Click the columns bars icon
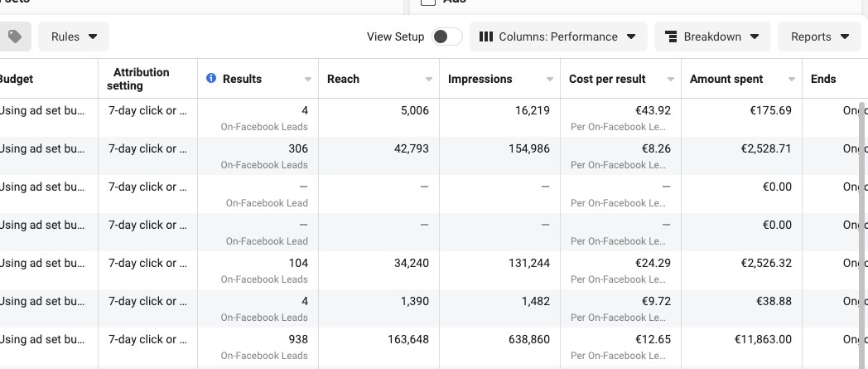The image size is (868, 369). point(486,36)
